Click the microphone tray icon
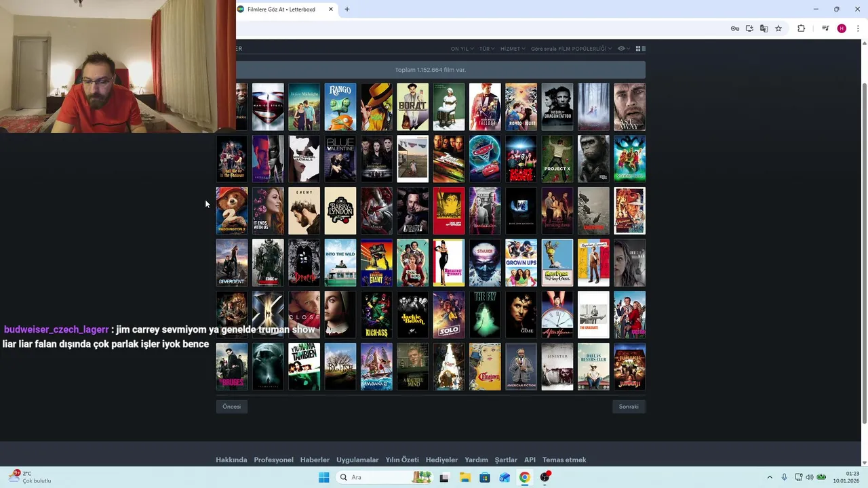Image resolution: width=868 pixels, height=488 pixels. tap(785, 477)
